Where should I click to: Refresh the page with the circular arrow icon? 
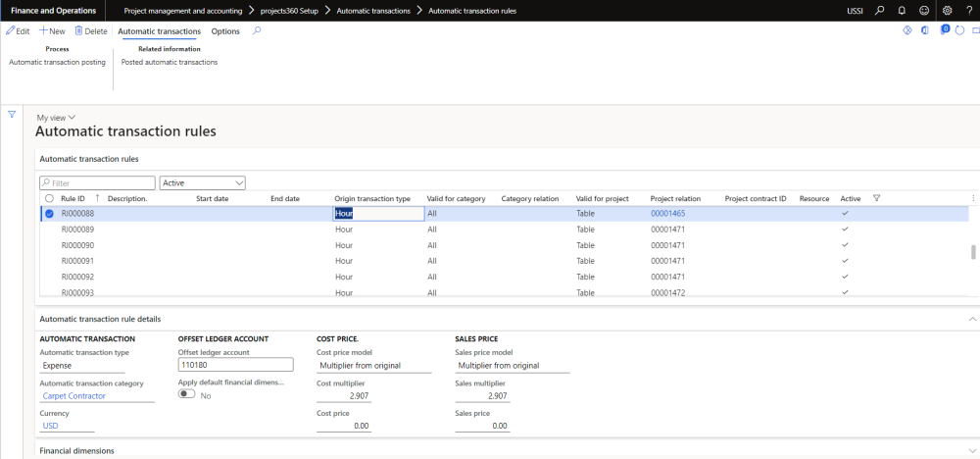pos(958,30)
